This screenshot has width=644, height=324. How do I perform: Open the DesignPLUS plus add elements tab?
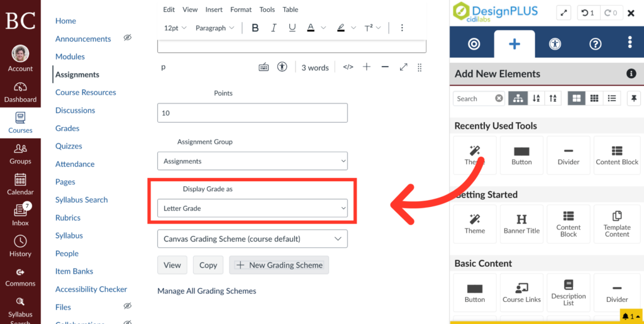514,44
